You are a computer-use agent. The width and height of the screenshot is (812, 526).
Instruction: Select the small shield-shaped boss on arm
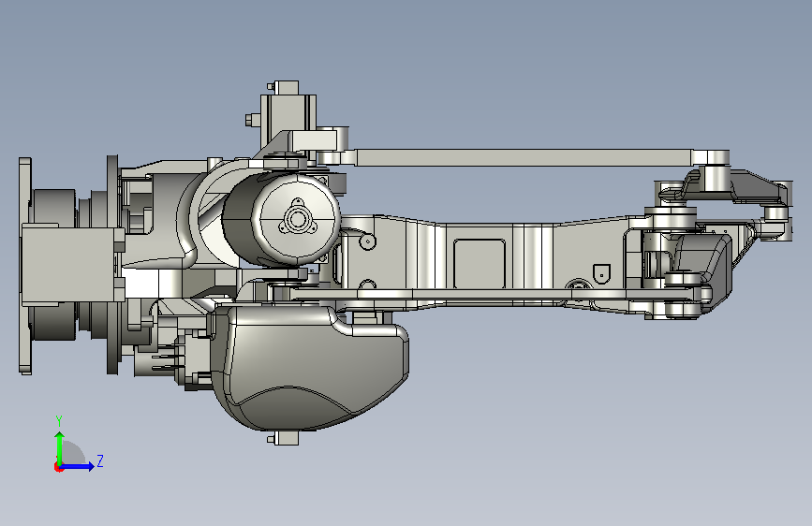point(602,273)
